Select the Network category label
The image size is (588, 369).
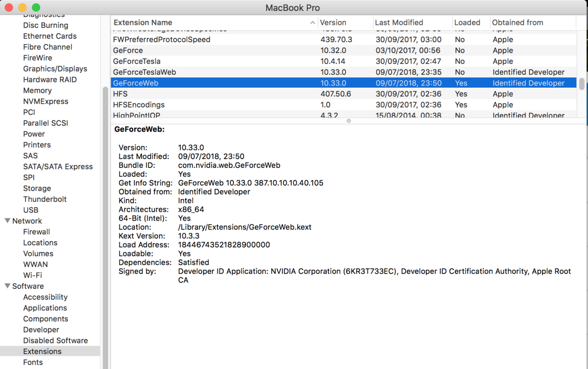pos(27,221)
